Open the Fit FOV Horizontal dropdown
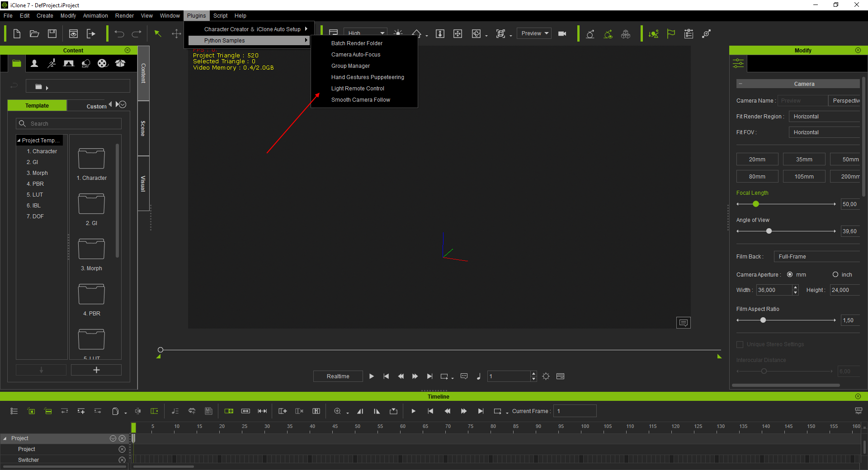868x470 pixels. point(825,132)
